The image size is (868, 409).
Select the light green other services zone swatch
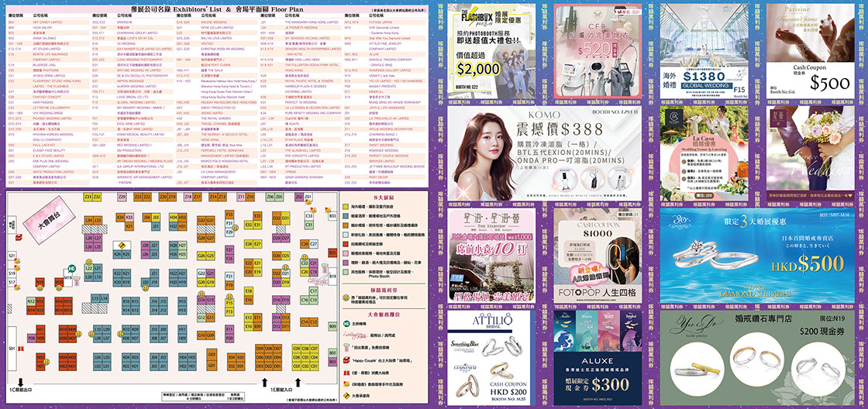coord(345,272)
